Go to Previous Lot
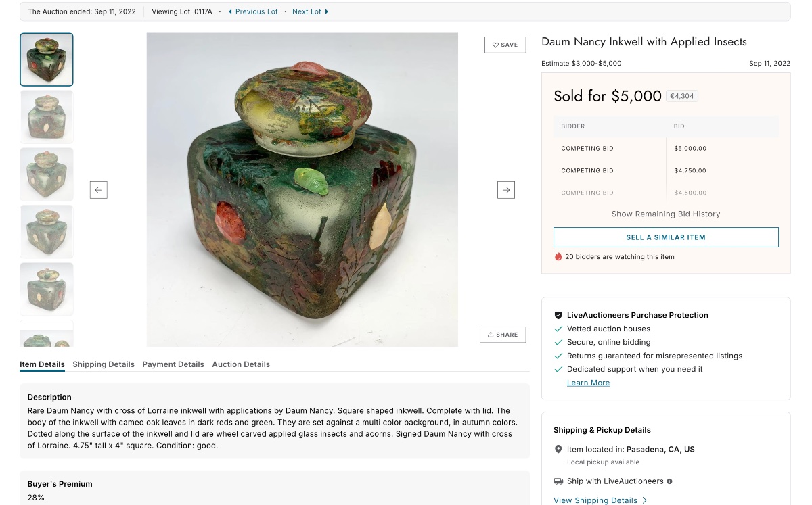The image size is (812, 505). [253, 11]
